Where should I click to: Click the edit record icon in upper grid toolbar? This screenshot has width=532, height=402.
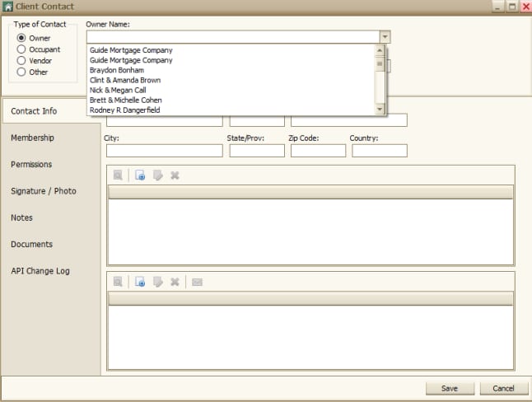click(158, 175)
